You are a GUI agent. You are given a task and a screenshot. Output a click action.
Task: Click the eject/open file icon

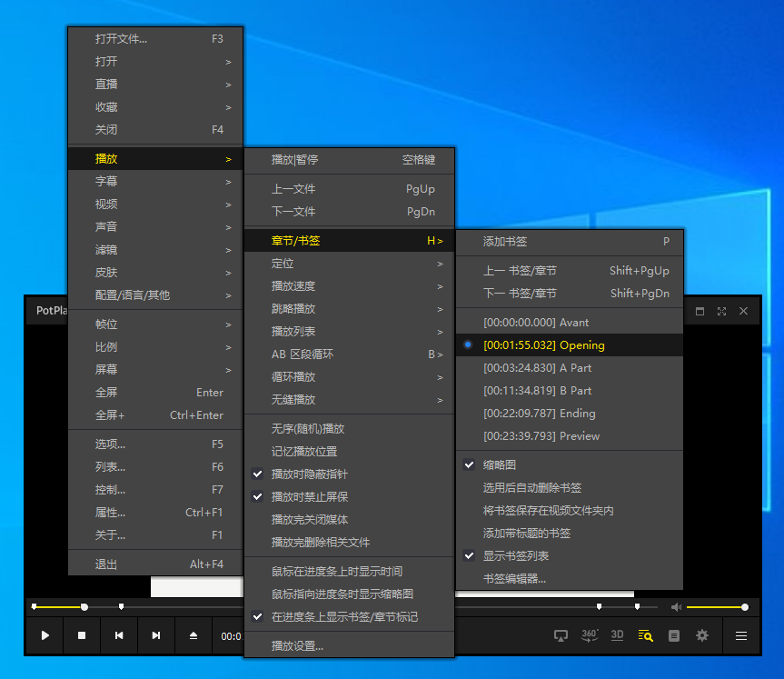tap(194, 635)
